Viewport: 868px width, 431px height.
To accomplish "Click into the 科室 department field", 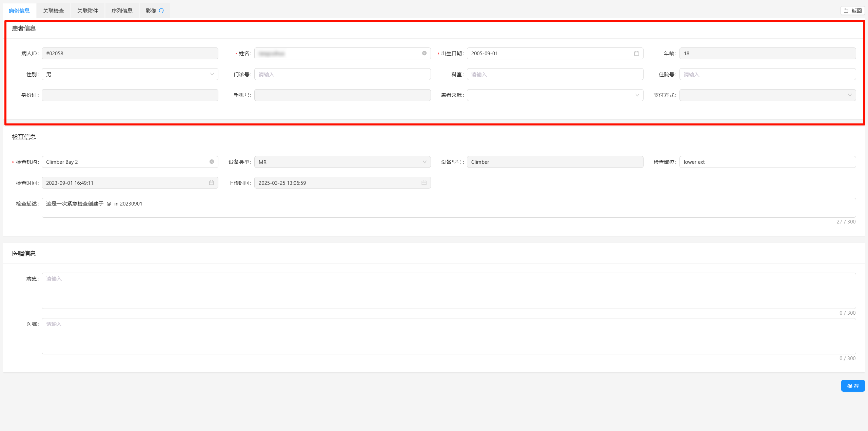I will click(555, 74).
